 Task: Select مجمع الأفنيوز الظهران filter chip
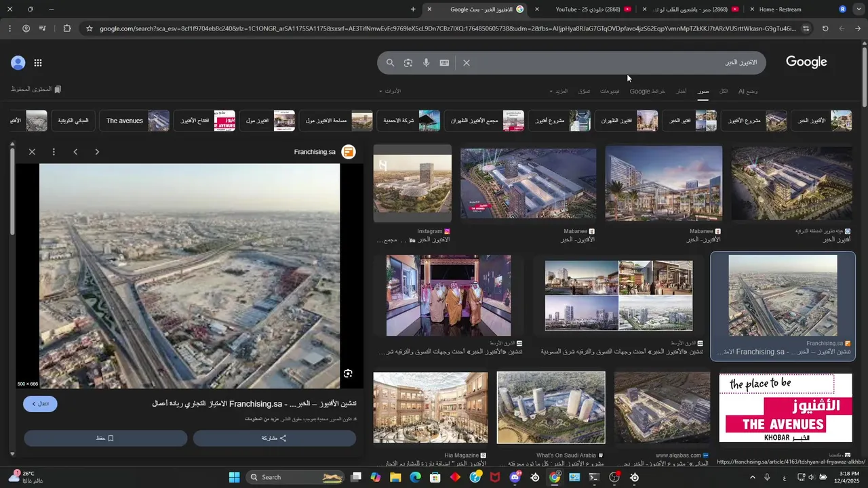point(484,121)
